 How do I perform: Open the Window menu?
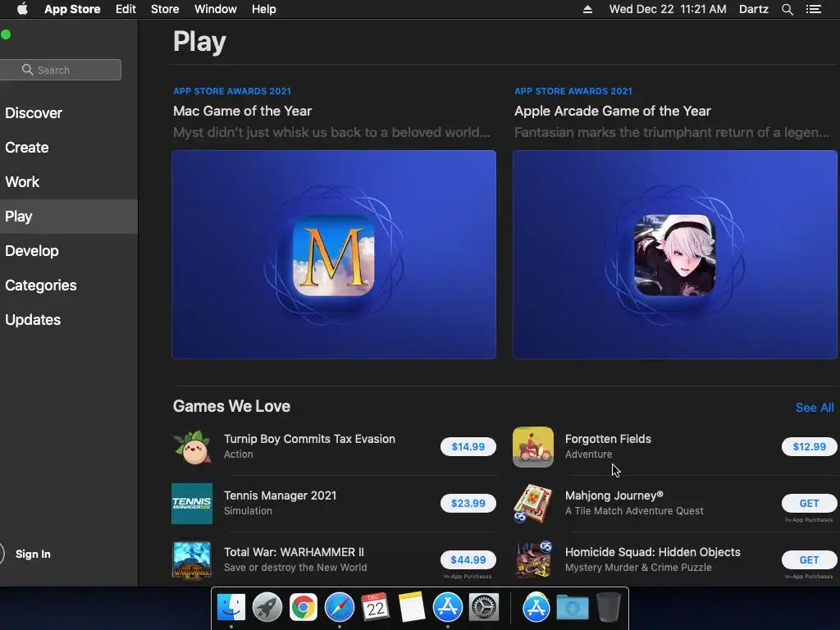216,9
